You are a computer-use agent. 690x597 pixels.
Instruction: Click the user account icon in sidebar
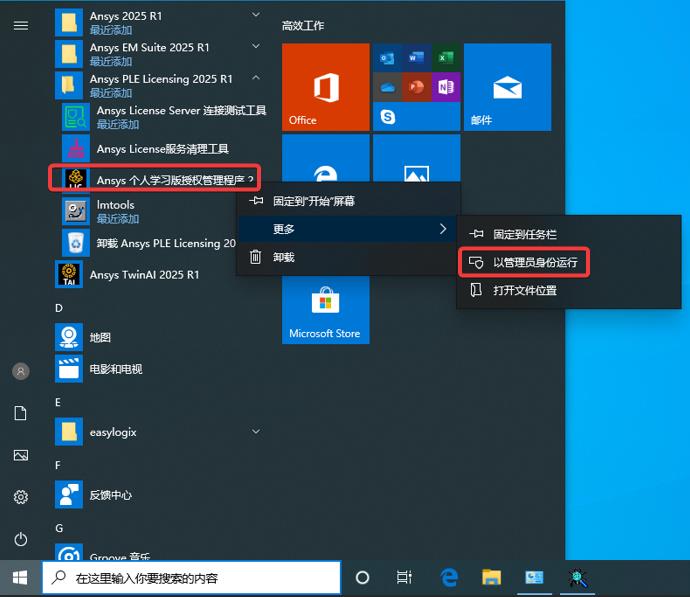[x=21, y=371]
